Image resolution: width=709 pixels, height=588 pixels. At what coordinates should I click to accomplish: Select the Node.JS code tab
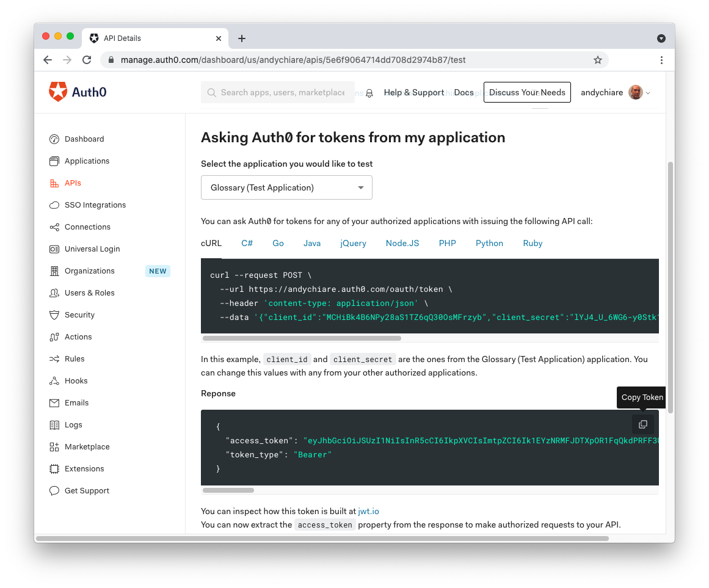pos(402,243)
